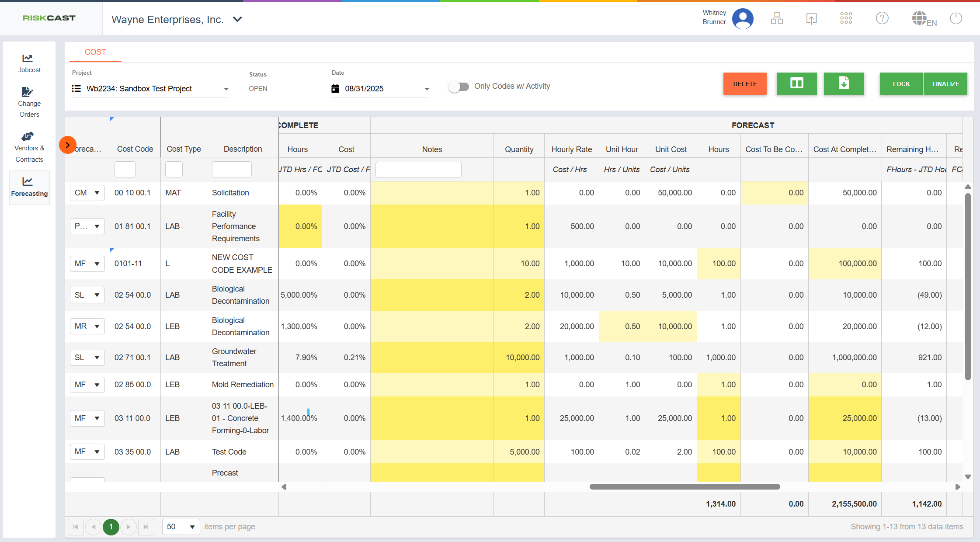Select the COST tab
Screen dimensions: 980x542
tap(95, 52)
